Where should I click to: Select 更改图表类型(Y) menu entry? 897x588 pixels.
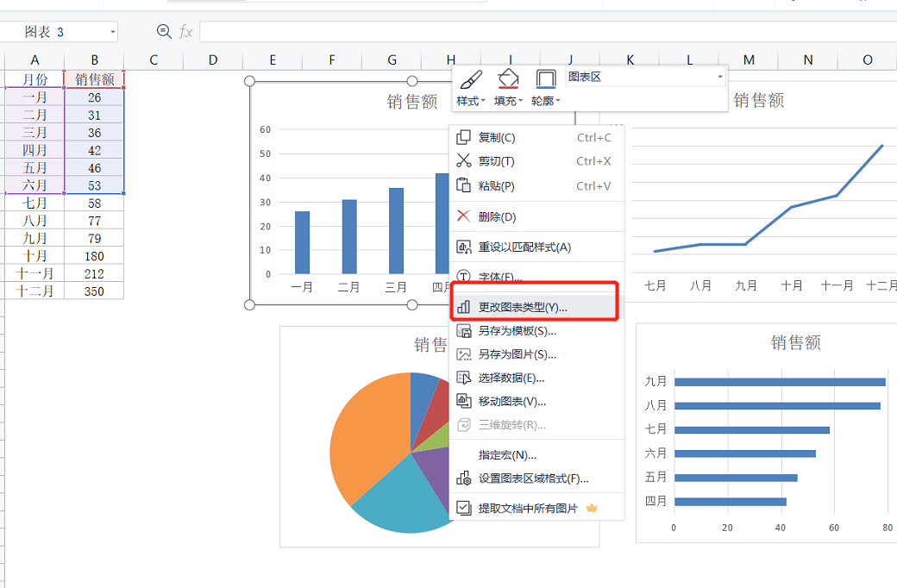(x=536, y=307)
